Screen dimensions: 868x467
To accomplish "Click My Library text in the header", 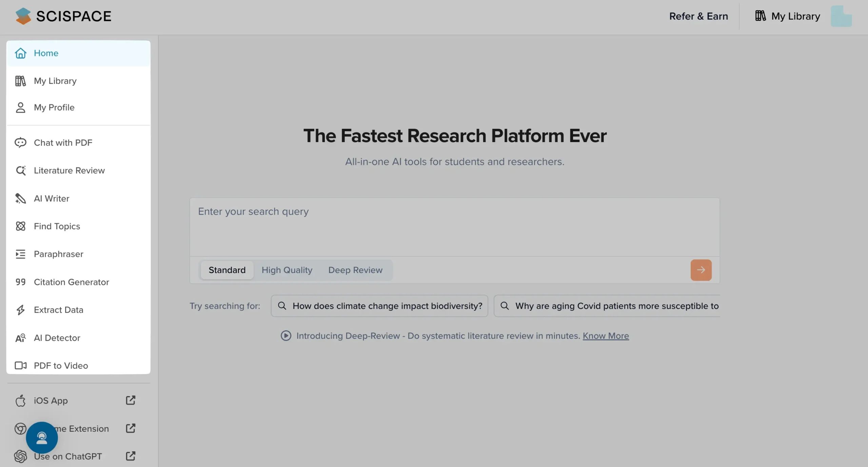I will coord(795,16).
